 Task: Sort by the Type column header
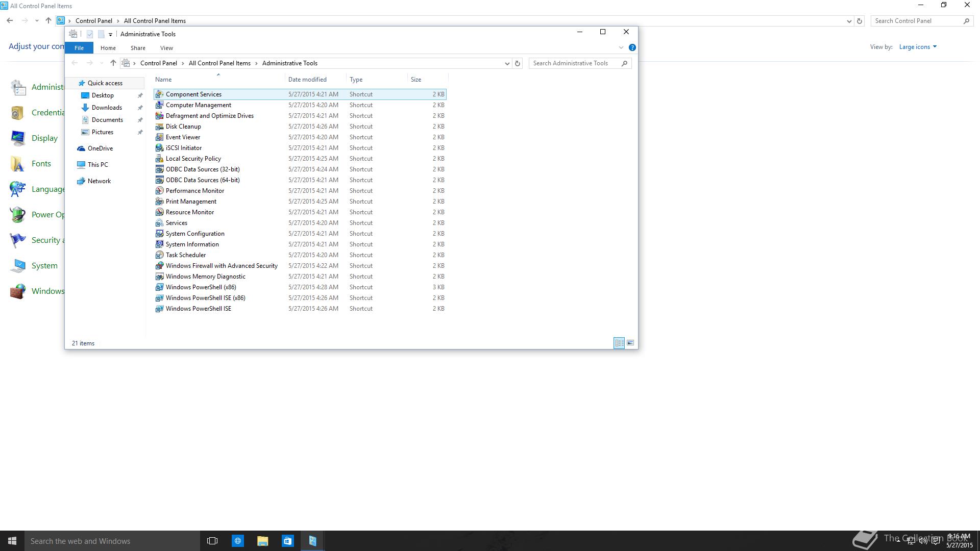tap(377, 80)
